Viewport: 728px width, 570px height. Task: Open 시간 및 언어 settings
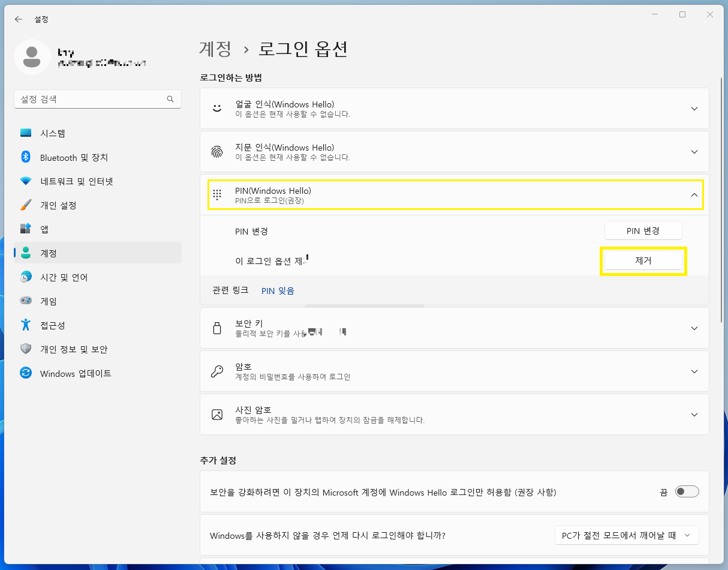pos(97,277)
